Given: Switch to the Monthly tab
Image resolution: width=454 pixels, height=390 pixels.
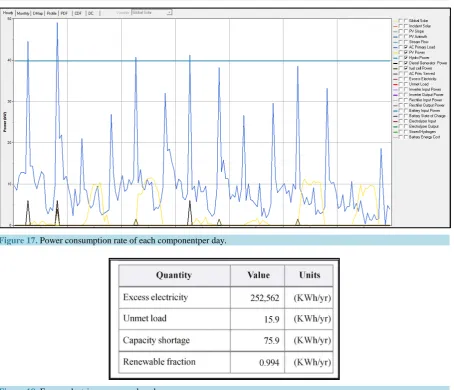Looking at the screenshot, I should click(x=23, y=13).
